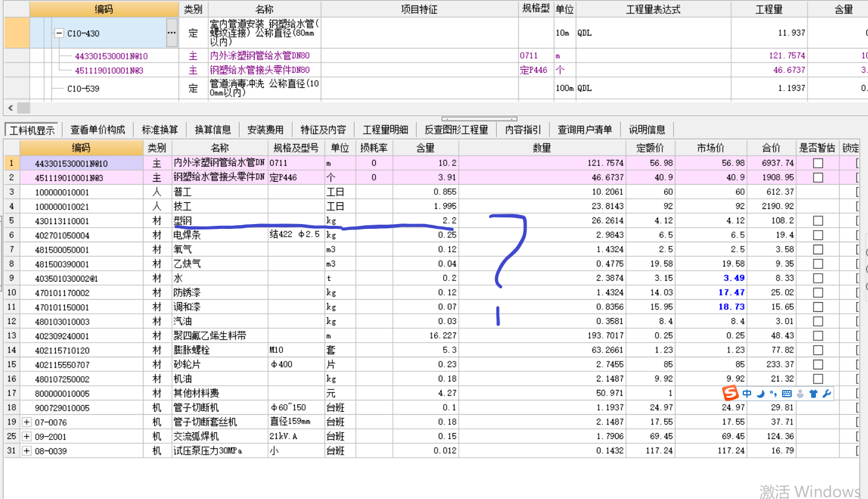Open the 工程量明细 tab
868x499 pixels.
[385, 130]
